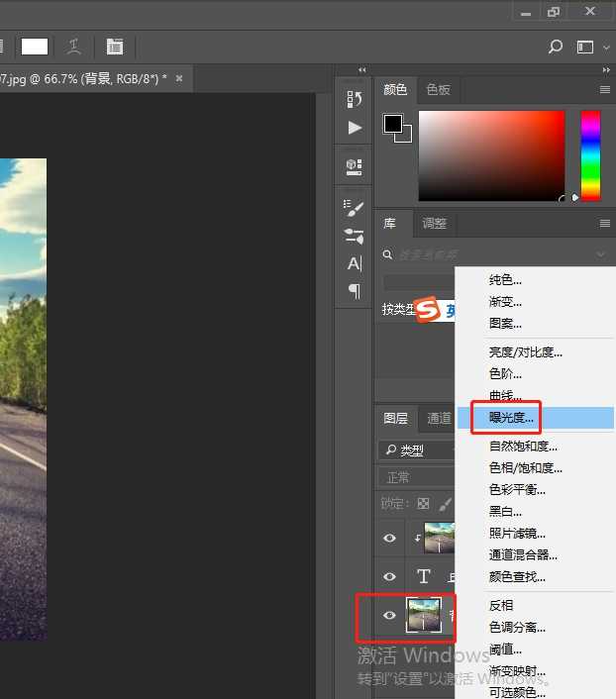Open the character/paragraph panels toggle icon
Image resolution: width=616 pixels, height=699 pixels.
click(x=115, y=47)
